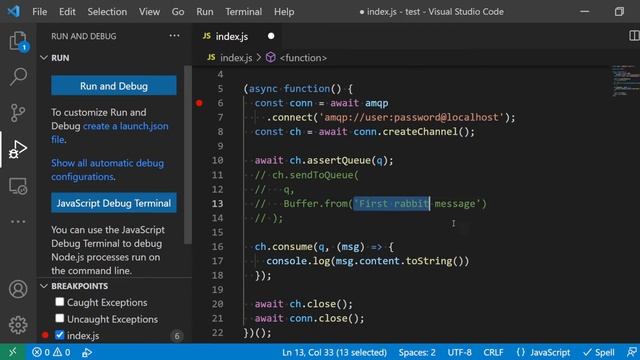640x360 pixels.
Task: Select the Run and Debug activity icon
Action: [x=18, y=149]
